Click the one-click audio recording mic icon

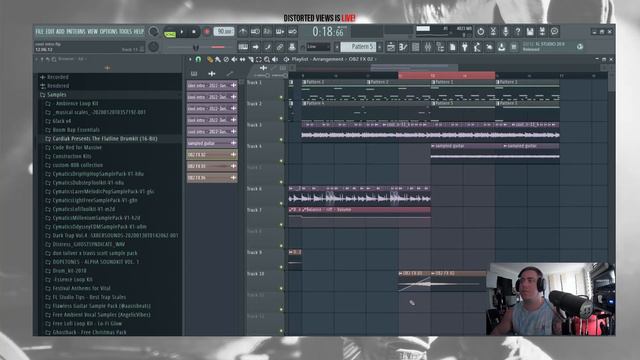[505, 31]
